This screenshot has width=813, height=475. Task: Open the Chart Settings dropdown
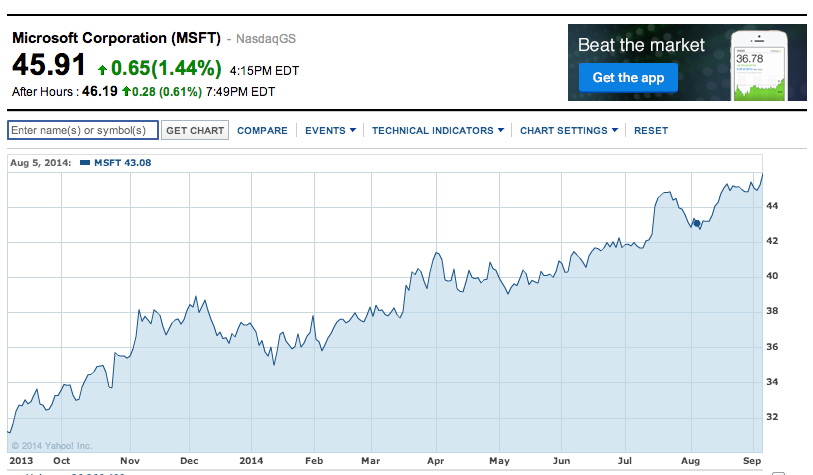tap(568, 131)
